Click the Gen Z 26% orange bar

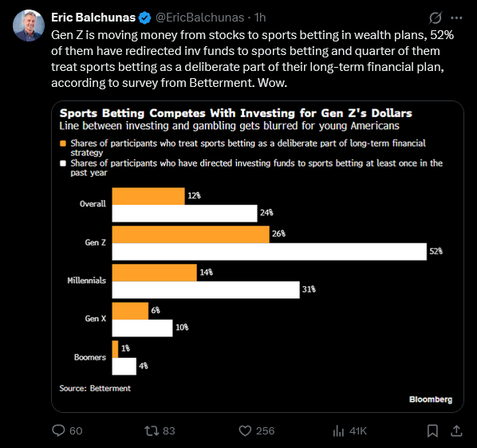(x=191, y=234)
